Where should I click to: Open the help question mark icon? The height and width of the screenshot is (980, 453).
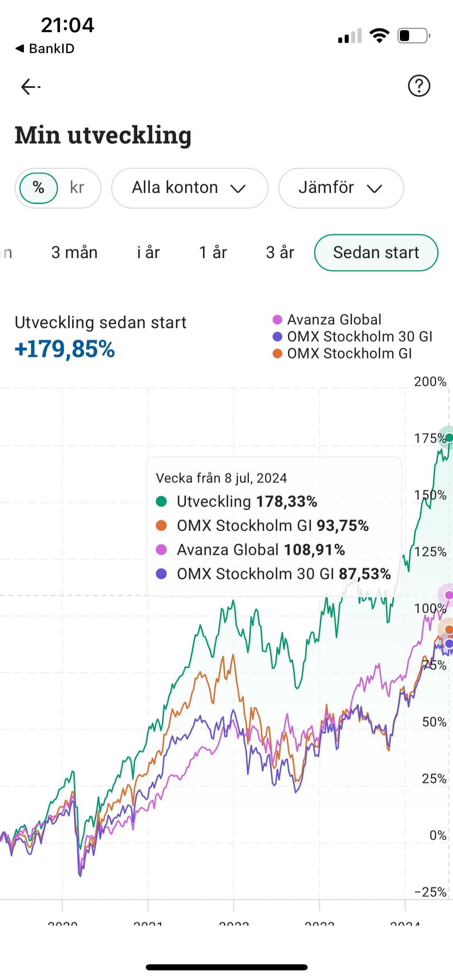click(x=419, y=86)
